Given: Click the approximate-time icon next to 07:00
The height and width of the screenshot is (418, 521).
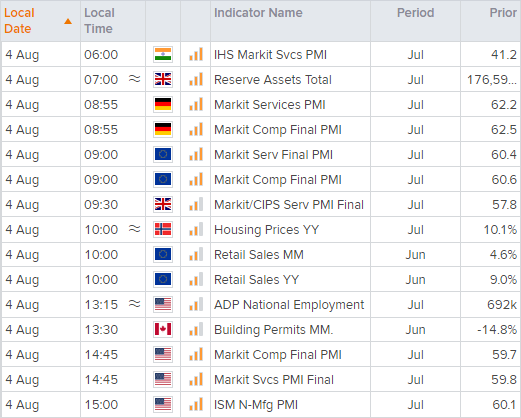Looking at the screenshot, I should pyautogui.click(x=135, y=79).
